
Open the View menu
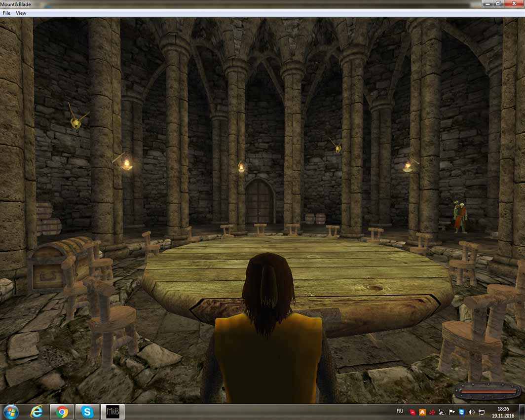pyautogui.click(x=21, y=13)
